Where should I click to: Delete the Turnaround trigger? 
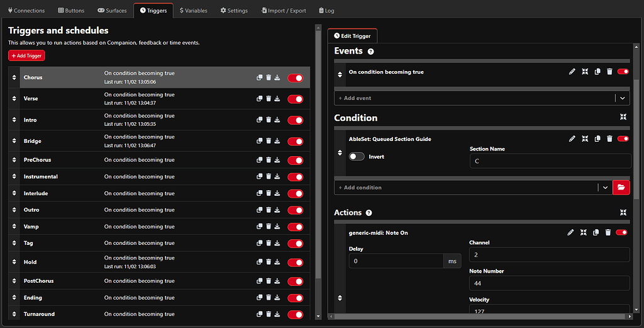tap(269, 314)
